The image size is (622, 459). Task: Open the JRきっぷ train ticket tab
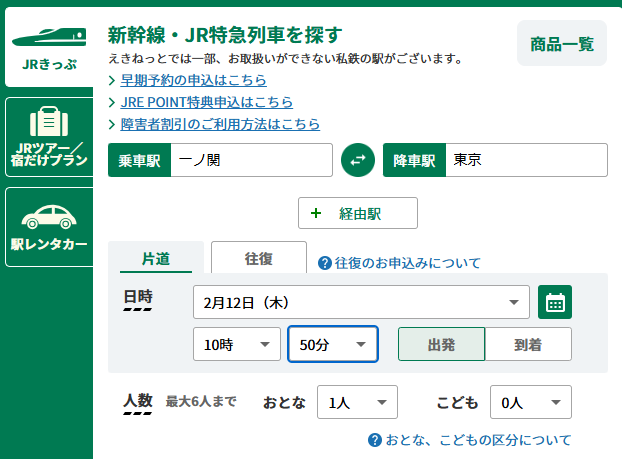click(x=46, y=47)
